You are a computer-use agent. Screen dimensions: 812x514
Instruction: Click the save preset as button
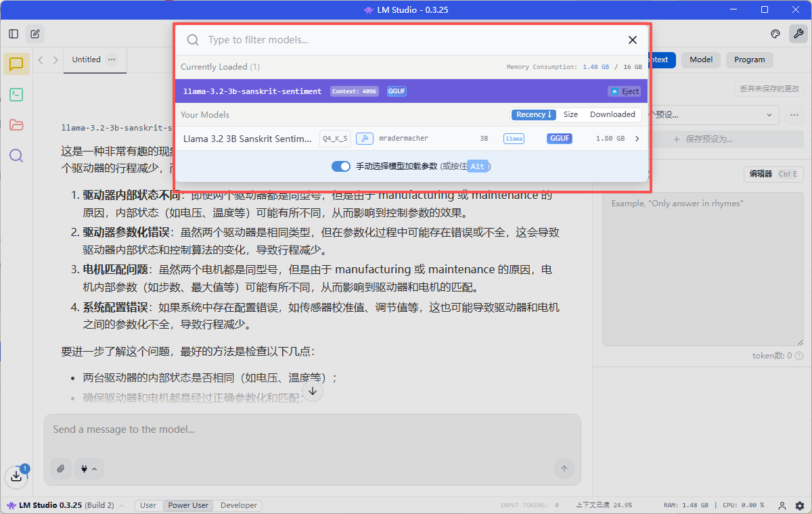click(703, 139)
